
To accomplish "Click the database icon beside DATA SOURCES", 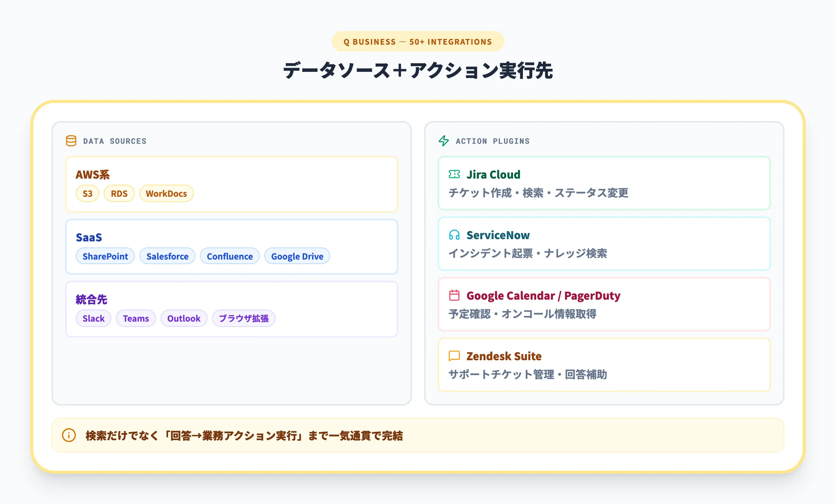I will coord(71,141).
